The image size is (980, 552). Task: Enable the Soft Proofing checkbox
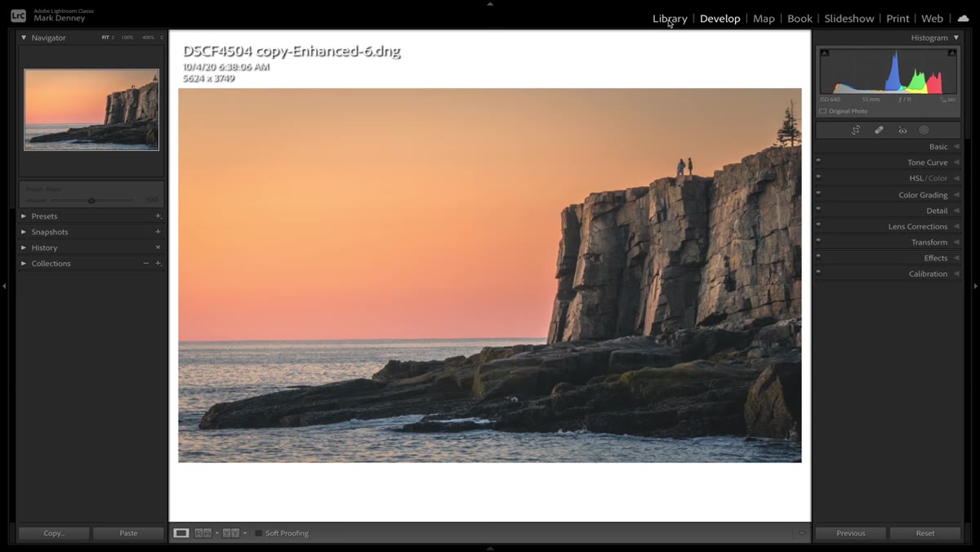click(x=258, y=533)
